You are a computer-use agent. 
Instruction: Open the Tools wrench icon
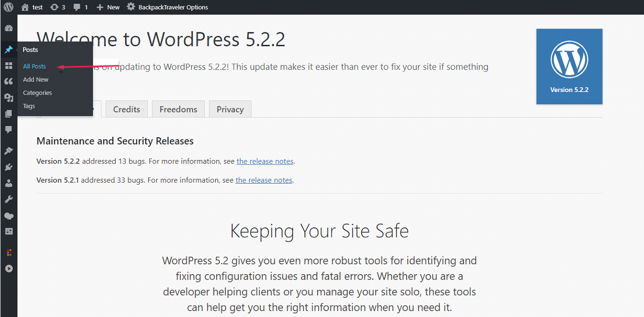coord(8,199)
